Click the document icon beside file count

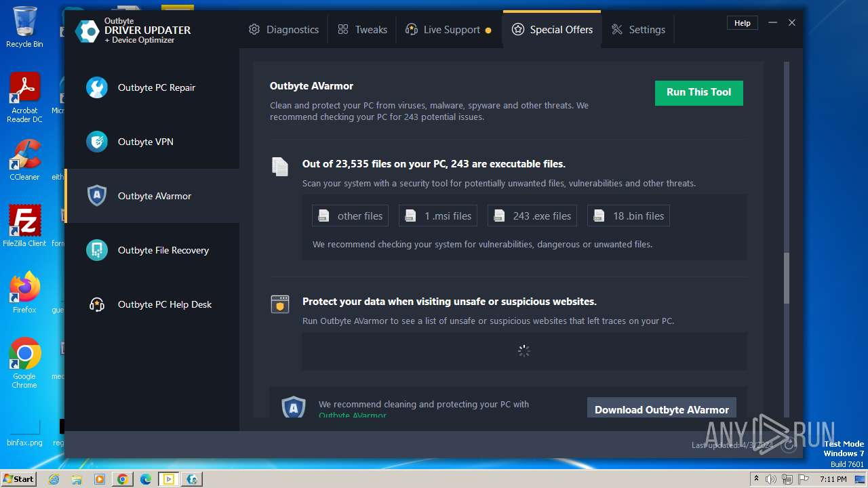pyautogui.click(x=280, y=167)
